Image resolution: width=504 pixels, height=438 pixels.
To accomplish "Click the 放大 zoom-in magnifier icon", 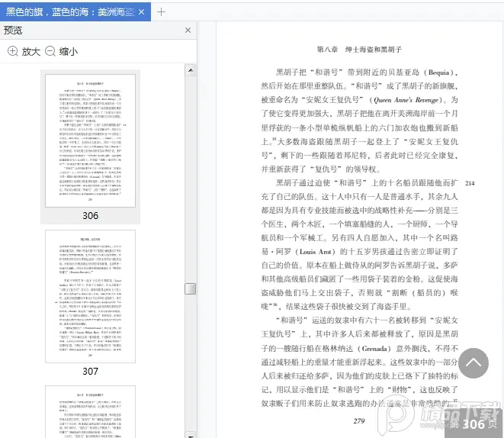I will (x=13, y=51).
